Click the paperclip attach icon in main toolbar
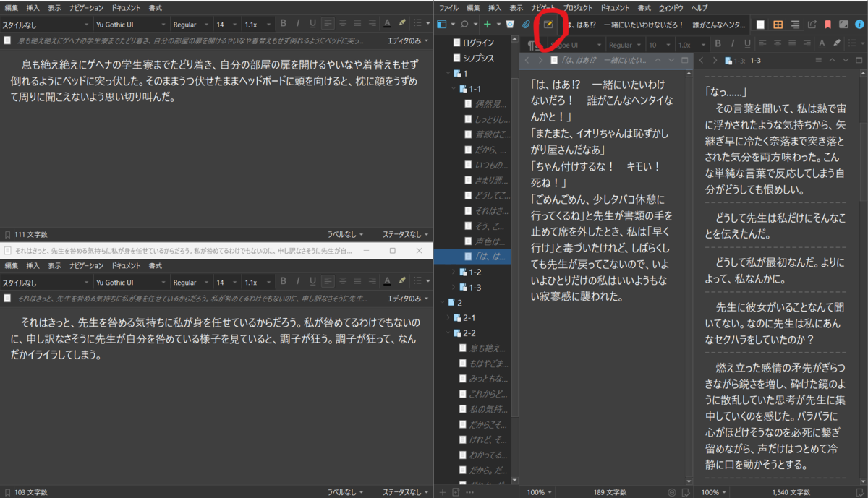The image size is (868, 498). coord(527,25)
